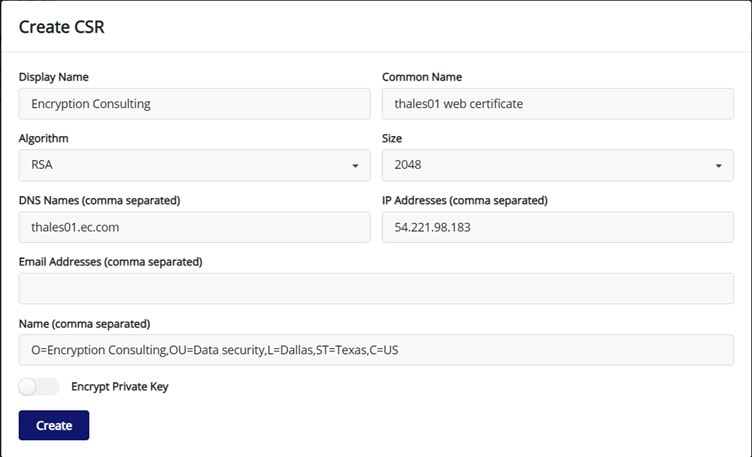
Task: Click the caret arrow in Algorithm field
Action: pyautogui.click(x=355, y=166)
